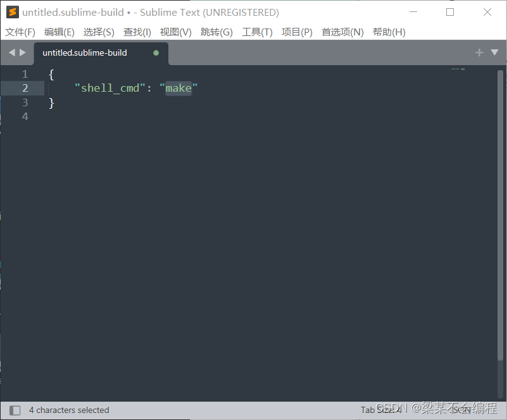
Task: Maximize the Sublime Text window
Action: tap(450, 12)
